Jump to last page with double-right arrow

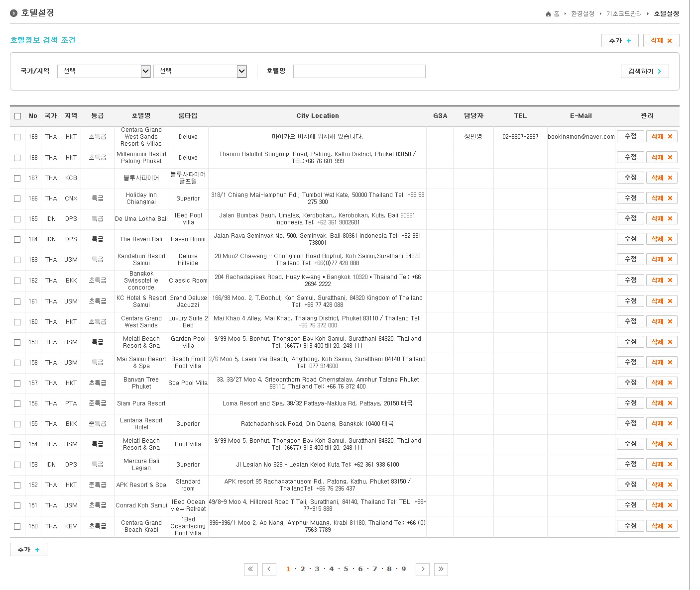[x=441, y=569]
